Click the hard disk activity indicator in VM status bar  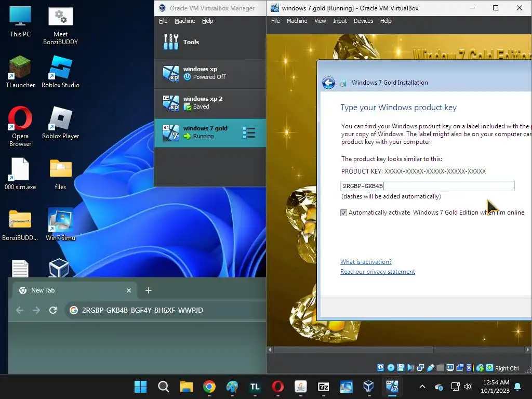pos(380,368)
